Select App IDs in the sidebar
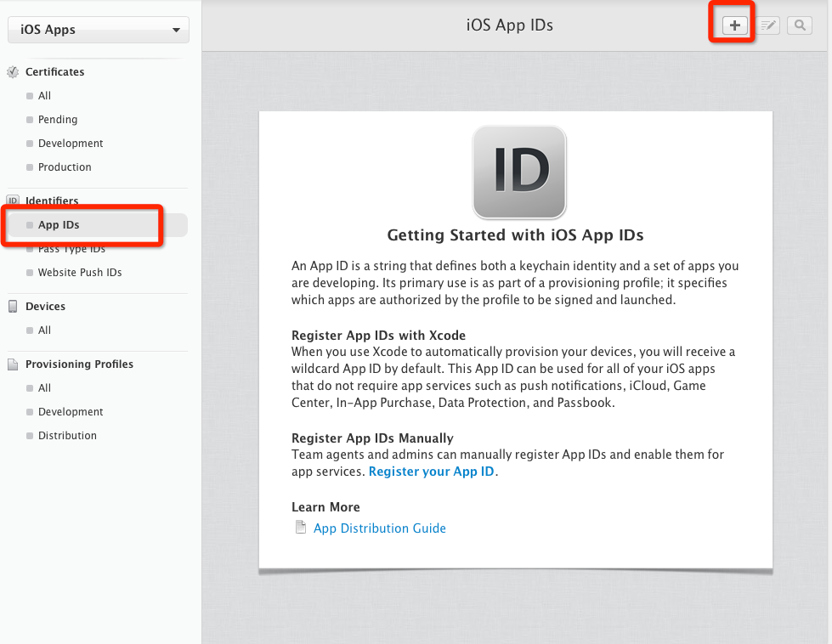This screenshot has height=644, width=832. pos(59,225)
